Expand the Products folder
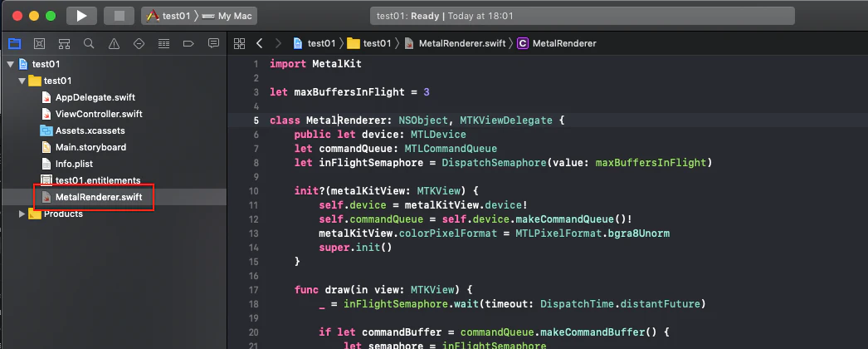 click(x=22, y=214)
